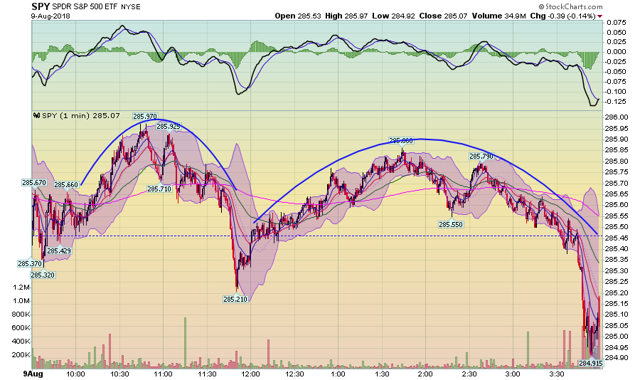Click the 285.550 price label
Image resolution: width=640 pixels, height=380 pixels.
451,224
